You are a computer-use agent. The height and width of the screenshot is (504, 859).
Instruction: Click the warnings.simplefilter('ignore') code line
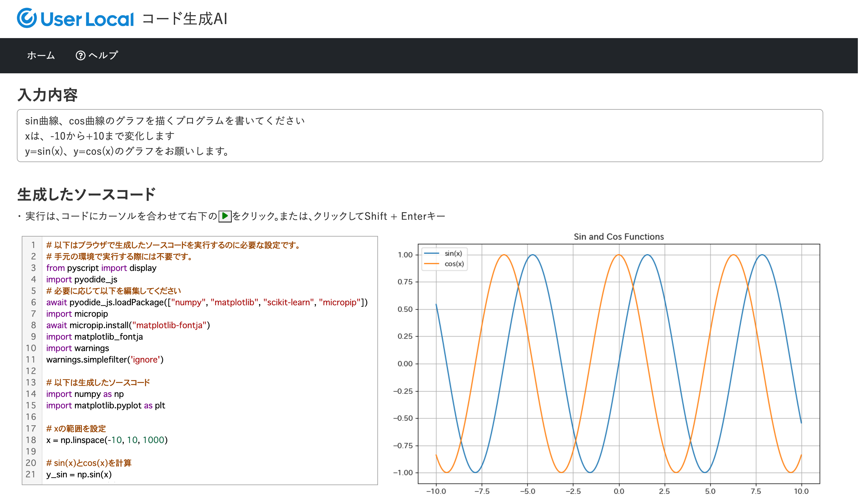click(x=105, y=360)
